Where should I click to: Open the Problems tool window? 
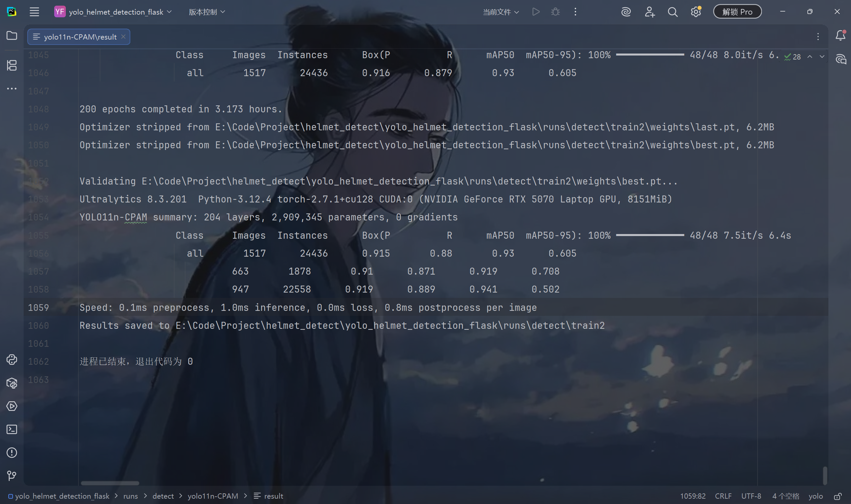(12, 453)
